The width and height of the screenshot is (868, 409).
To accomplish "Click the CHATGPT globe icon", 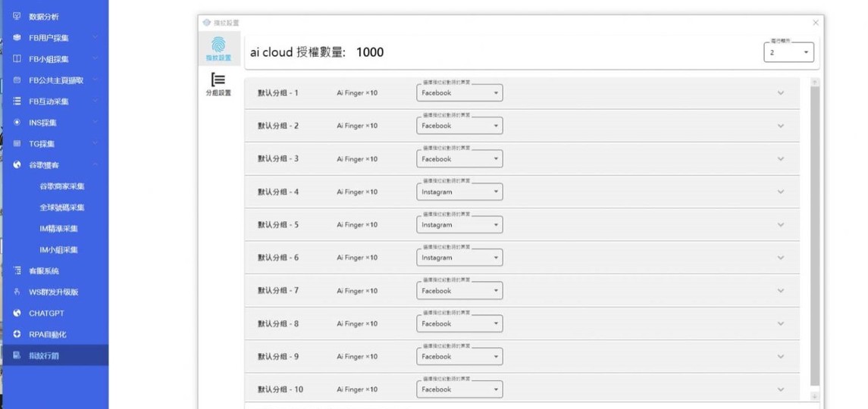I will 17,313.
